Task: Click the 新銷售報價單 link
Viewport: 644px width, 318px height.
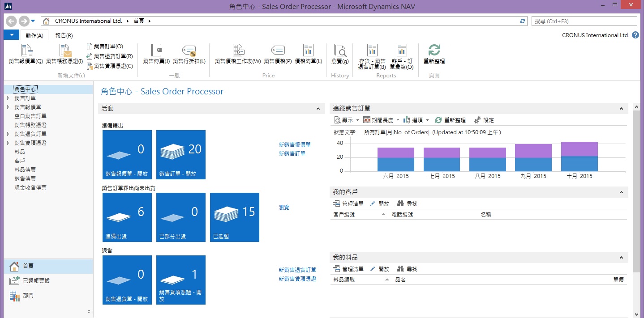Action: point(294,144)
